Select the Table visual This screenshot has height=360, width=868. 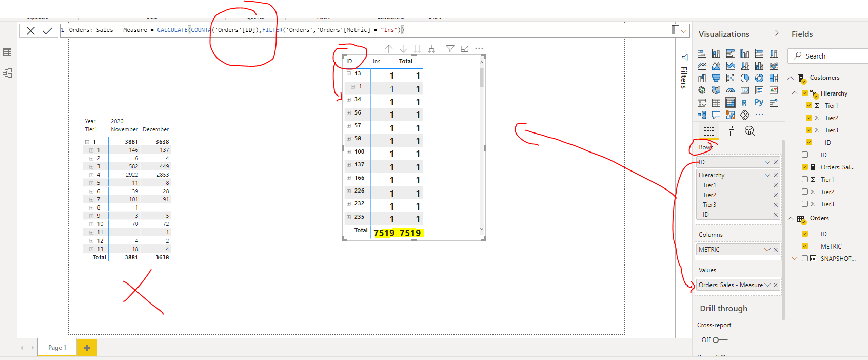716,103
